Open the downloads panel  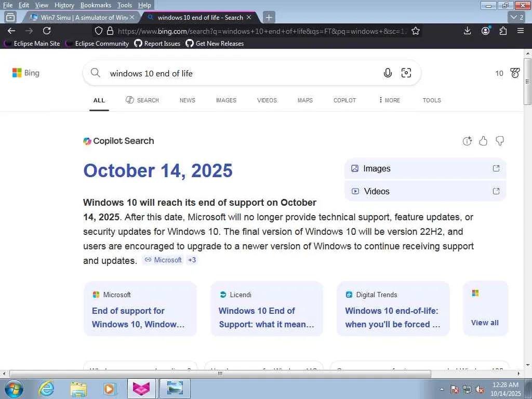pyautogui.click(x=467, y=31)
